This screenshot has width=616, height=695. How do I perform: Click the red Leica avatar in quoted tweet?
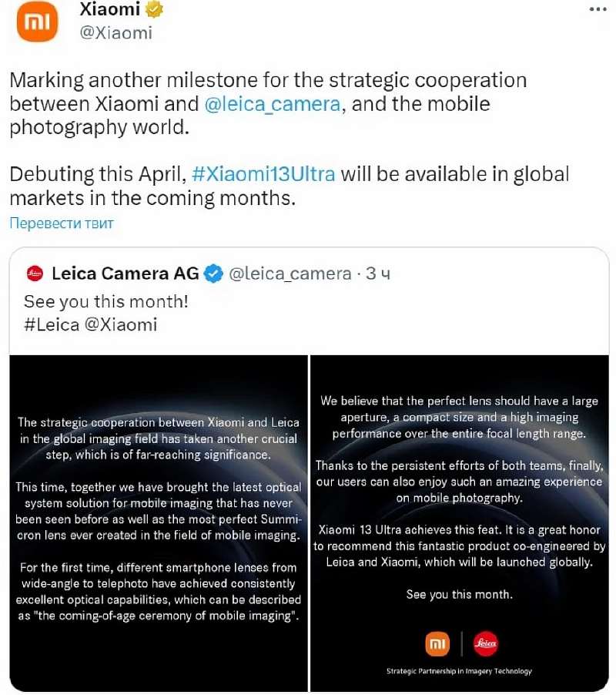pos(35,273)
